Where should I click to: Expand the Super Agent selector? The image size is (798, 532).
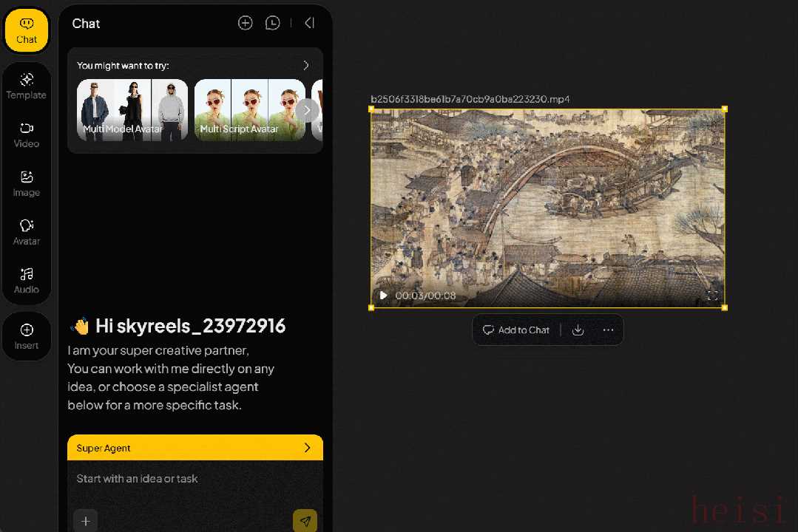pos(308,448)
